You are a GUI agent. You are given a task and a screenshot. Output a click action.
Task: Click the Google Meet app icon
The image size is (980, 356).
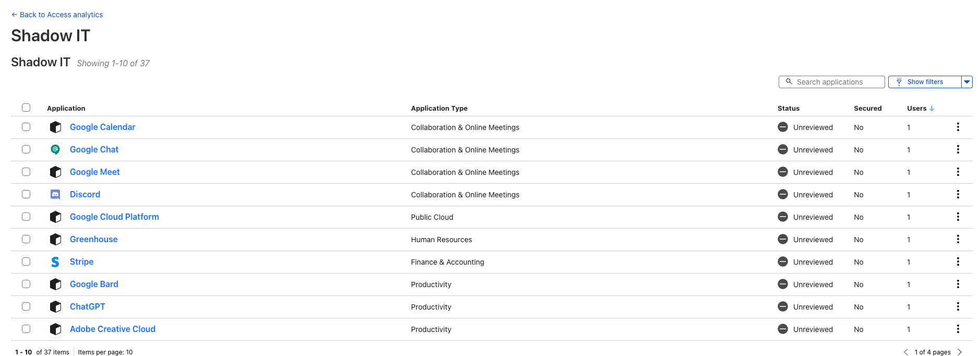[55, 172]
